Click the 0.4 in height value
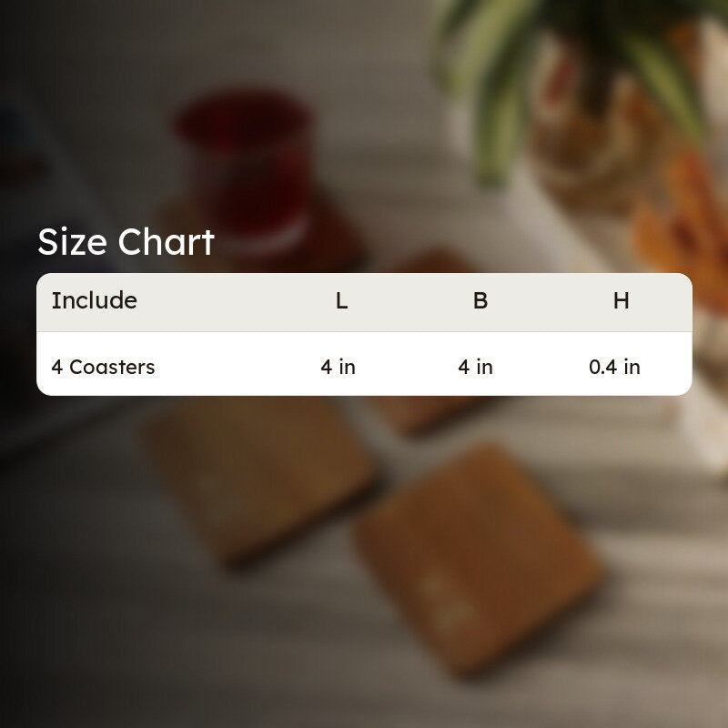Screen dimensions: 728x728 [x=614, y=368]
